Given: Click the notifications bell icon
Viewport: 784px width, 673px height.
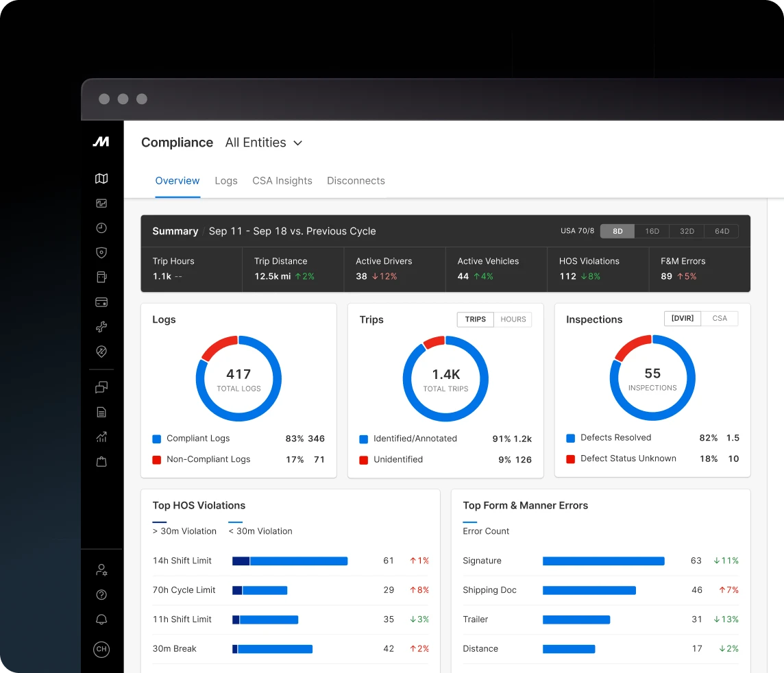Looking at the screenshot, I should point(101,620).
